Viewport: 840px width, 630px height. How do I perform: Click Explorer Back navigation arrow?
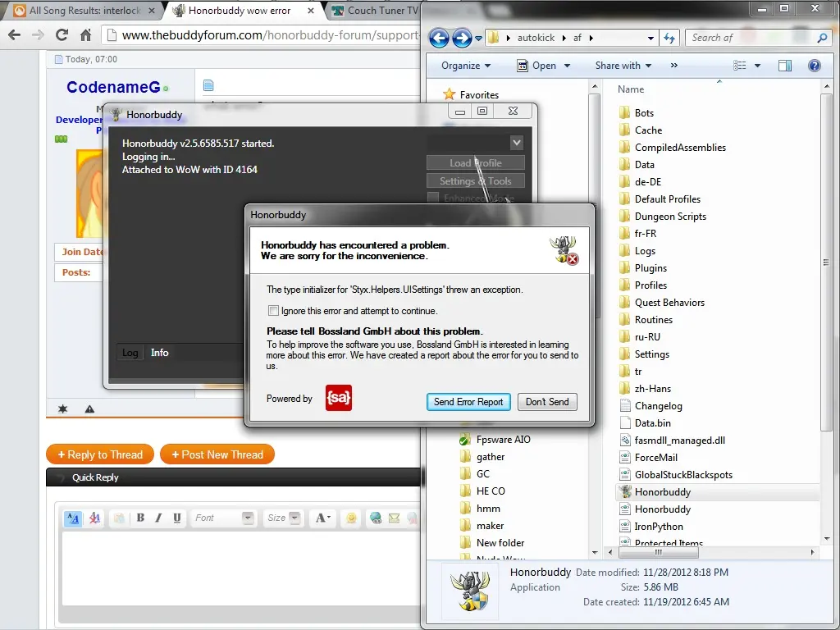tap(439, 38)
